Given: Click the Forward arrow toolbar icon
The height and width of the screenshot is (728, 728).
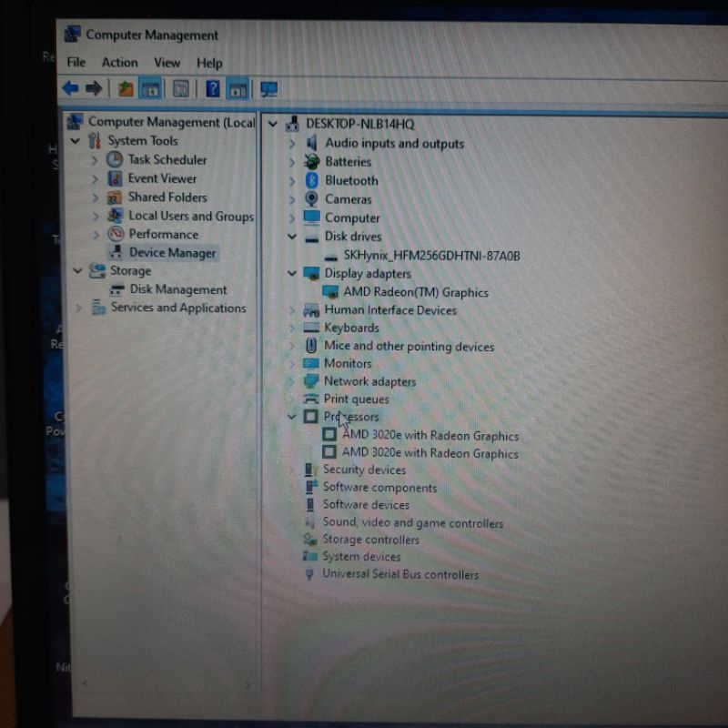Looking at the screenshot, I should 93,88.
